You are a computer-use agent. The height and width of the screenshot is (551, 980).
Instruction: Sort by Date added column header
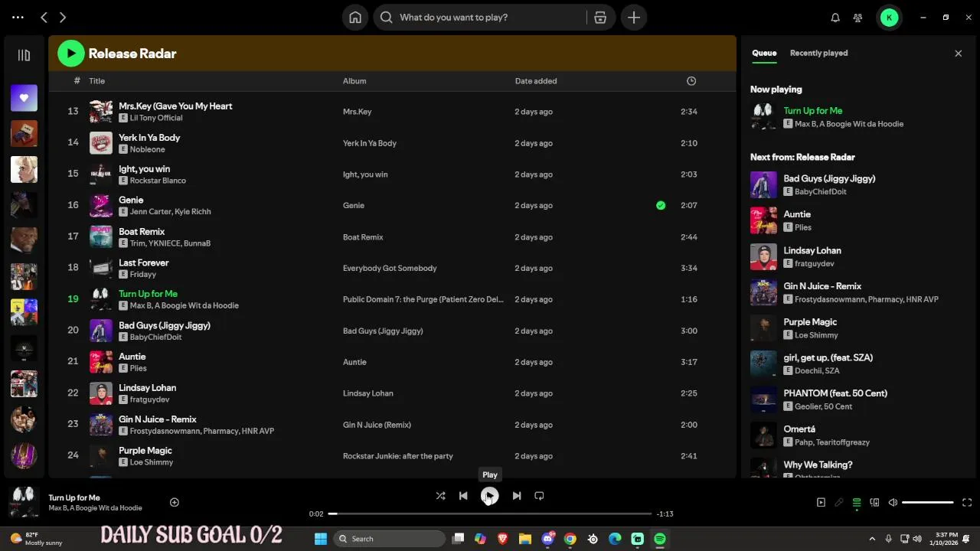point(536,81)
